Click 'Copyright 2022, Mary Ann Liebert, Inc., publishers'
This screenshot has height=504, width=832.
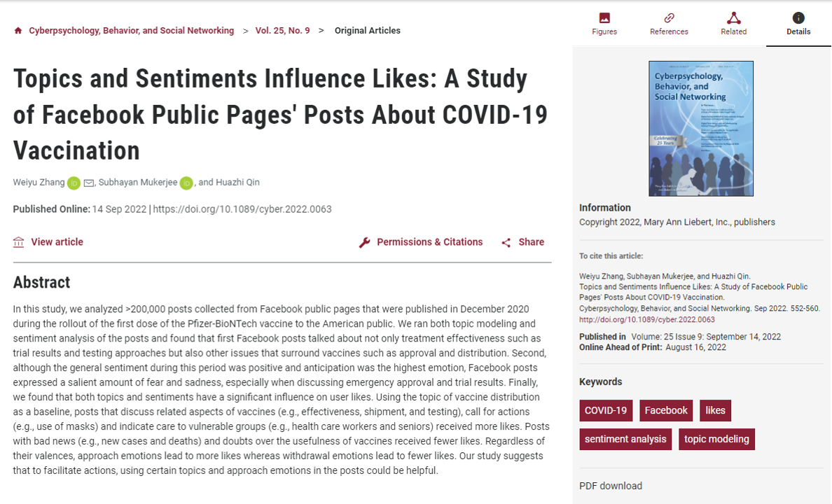677,223
